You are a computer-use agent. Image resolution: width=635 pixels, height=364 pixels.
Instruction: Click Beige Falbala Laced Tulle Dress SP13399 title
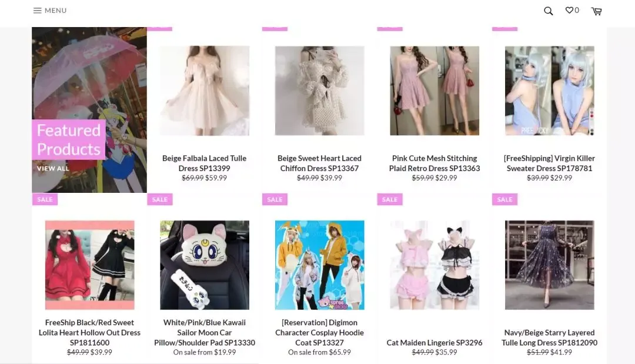tap(205, 163)
